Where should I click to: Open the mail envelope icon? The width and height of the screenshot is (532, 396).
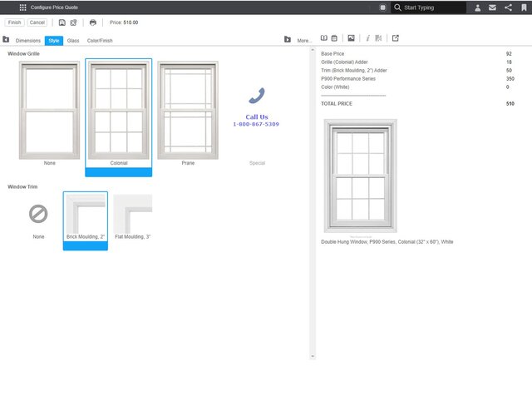492,7
